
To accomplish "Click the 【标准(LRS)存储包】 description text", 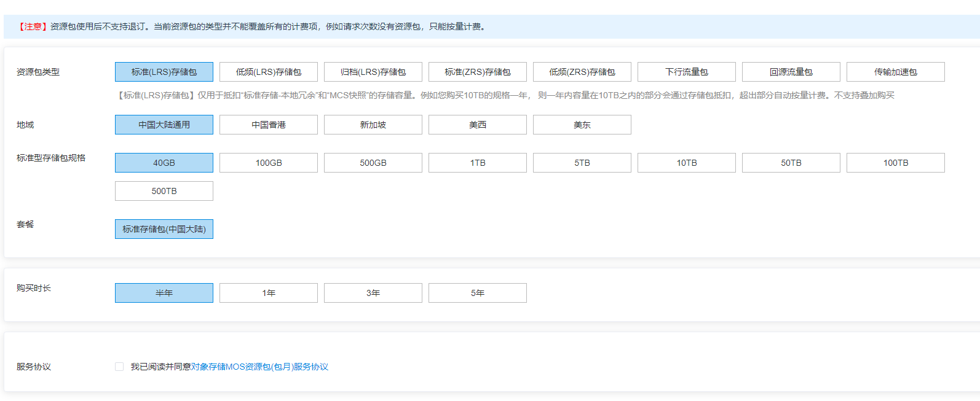I will tap(505, 95).
